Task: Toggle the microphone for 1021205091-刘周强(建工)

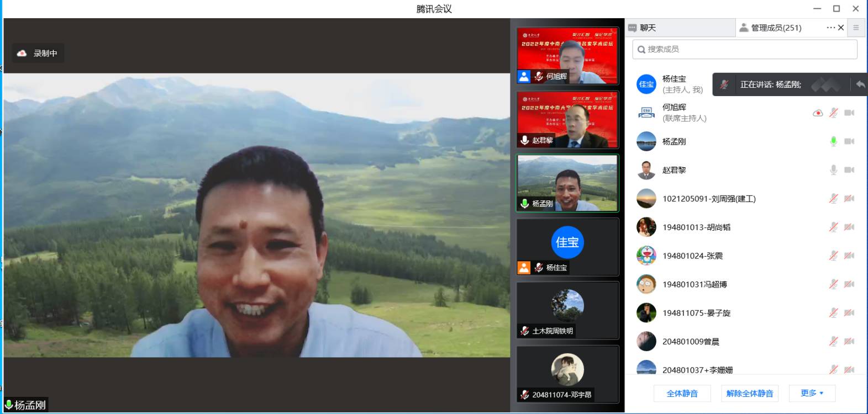Action: 833,199
